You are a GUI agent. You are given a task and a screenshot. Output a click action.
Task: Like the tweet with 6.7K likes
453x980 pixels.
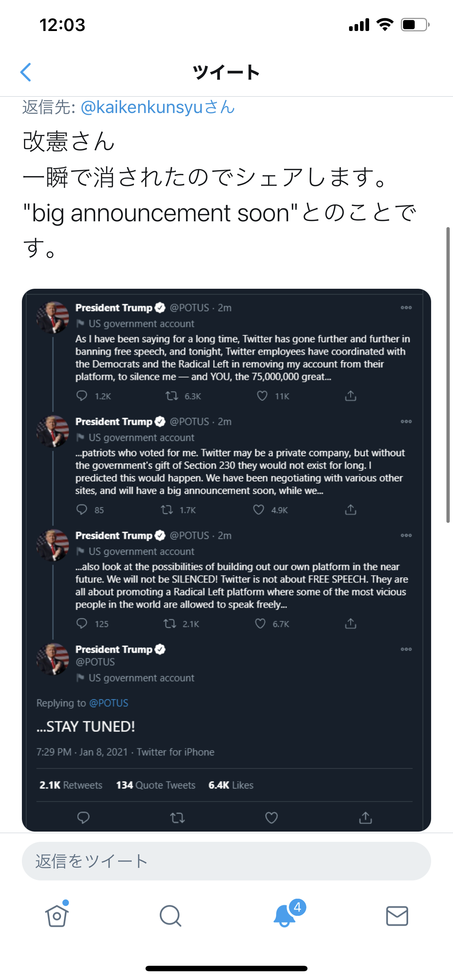pyautogui.click(x=260, y=623)
